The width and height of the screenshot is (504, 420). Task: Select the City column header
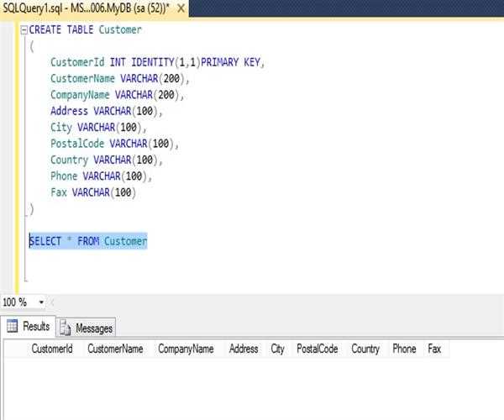[x=277, y=349]
